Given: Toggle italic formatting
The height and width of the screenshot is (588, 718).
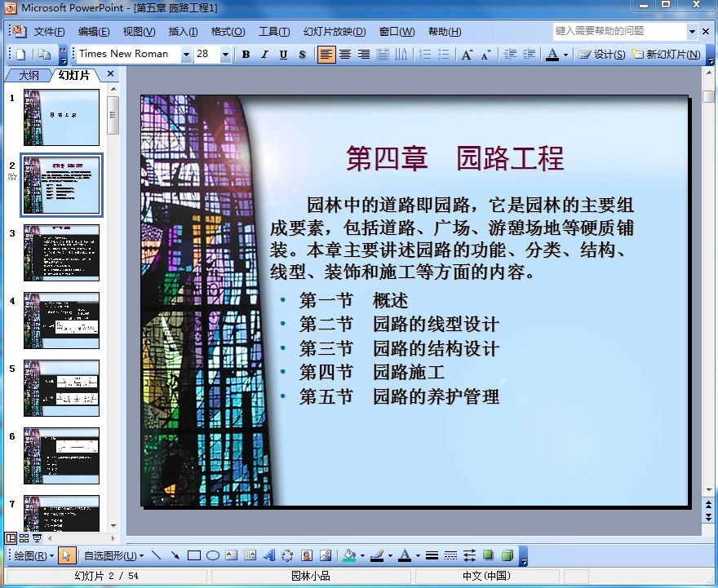Looking at the screenshot, I should pyautogui.click(x=264, y=55).
